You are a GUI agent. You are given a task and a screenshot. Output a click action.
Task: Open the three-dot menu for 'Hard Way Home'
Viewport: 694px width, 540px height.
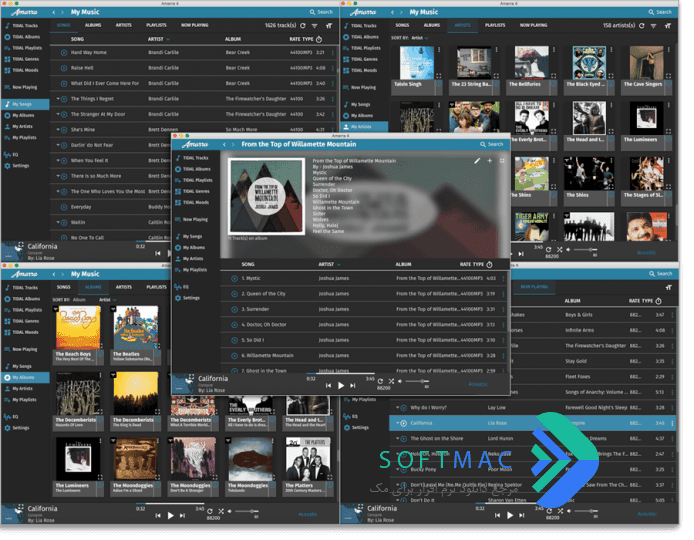tap(332, 52)
